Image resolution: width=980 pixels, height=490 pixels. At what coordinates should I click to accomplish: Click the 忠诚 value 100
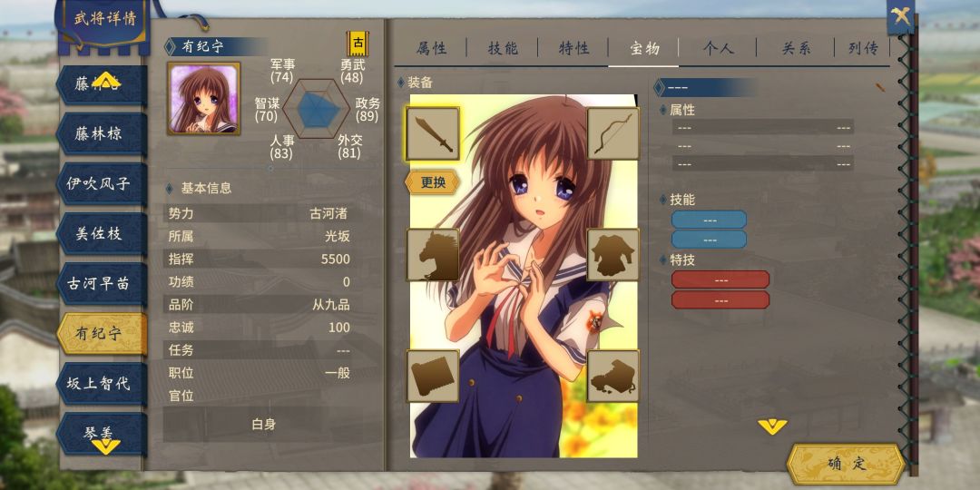coord(338,327)
